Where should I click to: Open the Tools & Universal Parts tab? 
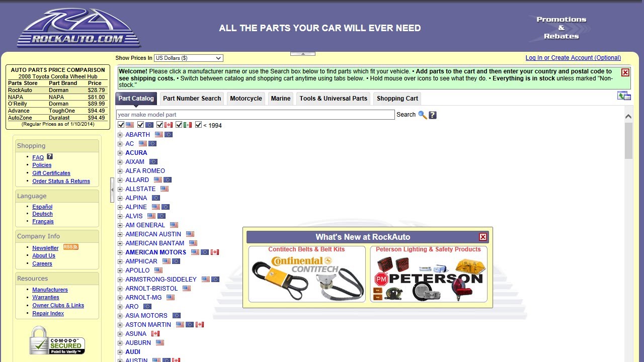click(333, 99)
